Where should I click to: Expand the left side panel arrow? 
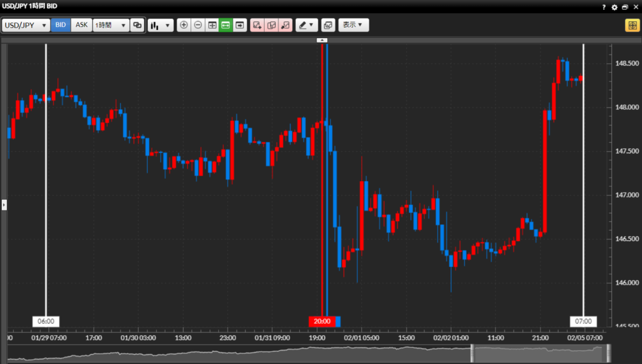[x=4, y=205]
